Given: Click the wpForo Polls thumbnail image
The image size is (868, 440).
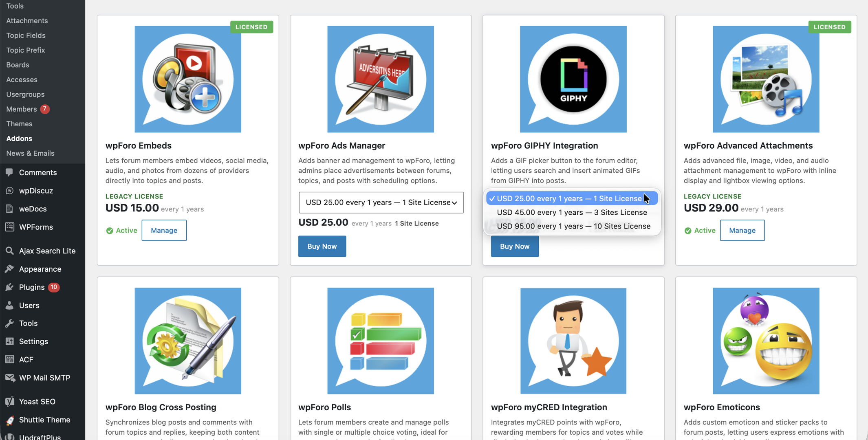Looking at the screenshot, I should (x=381, y=341).
